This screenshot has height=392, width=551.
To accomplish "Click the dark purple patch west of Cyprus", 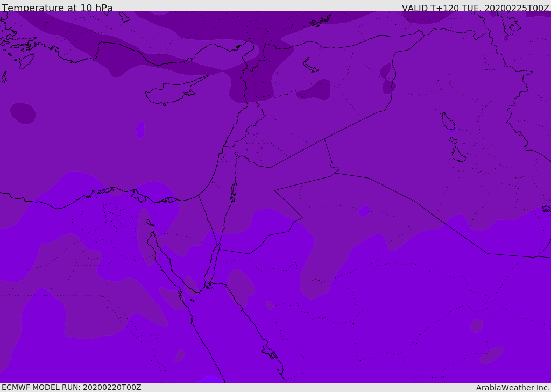I will pyautogui.click(x=23, y=113).
